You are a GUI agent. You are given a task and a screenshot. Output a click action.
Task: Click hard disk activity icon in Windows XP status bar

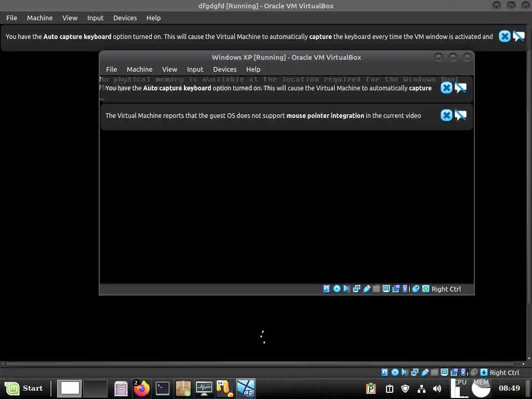click(x=326, y=289)
